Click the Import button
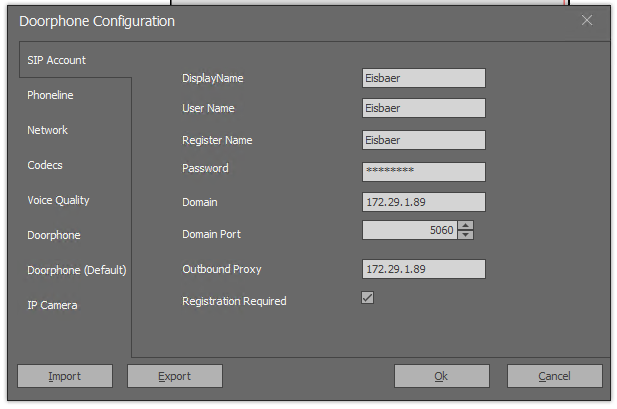 tap(65, 376)
